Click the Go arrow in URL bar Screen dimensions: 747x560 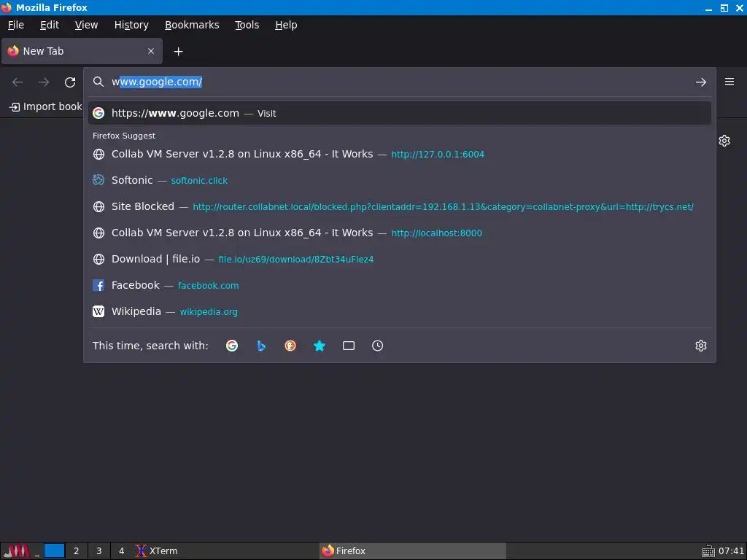[700, 82]
